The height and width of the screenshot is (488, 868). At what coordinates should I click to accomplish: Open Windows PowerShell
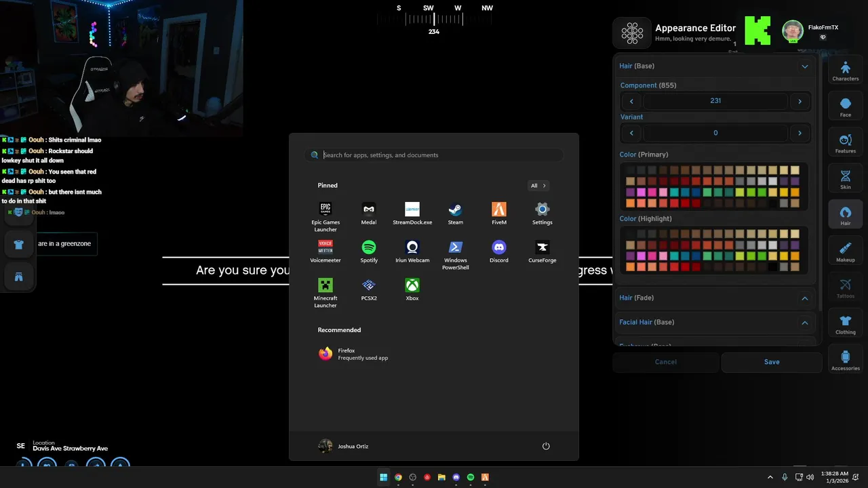456,254
